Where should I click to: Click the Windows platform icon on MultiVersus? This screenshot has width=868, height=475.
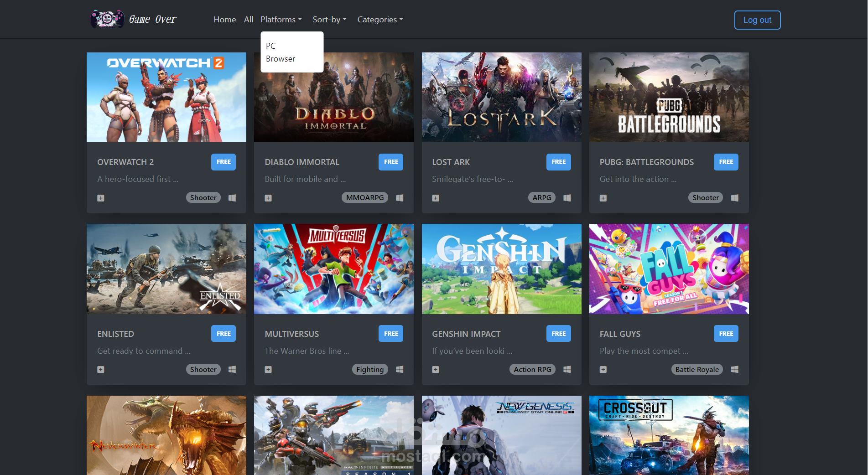pyautogui.click(x=400, y=369)
